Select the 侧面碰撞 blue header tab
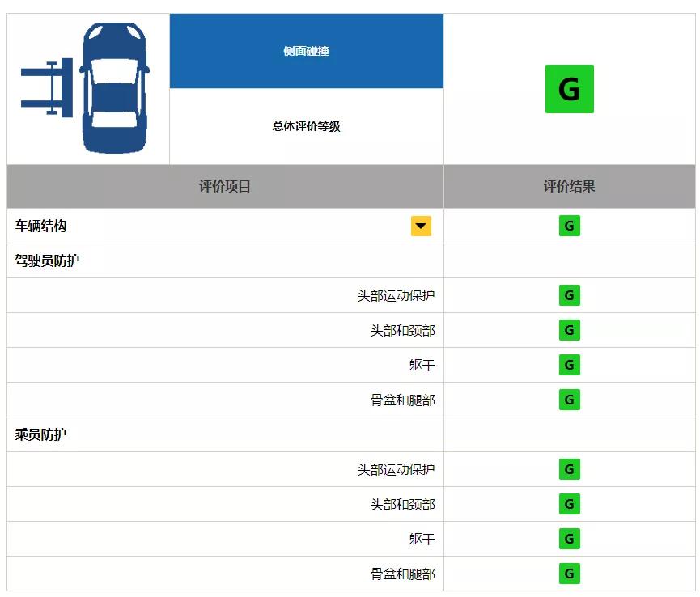700x597 pixels. 306,51
